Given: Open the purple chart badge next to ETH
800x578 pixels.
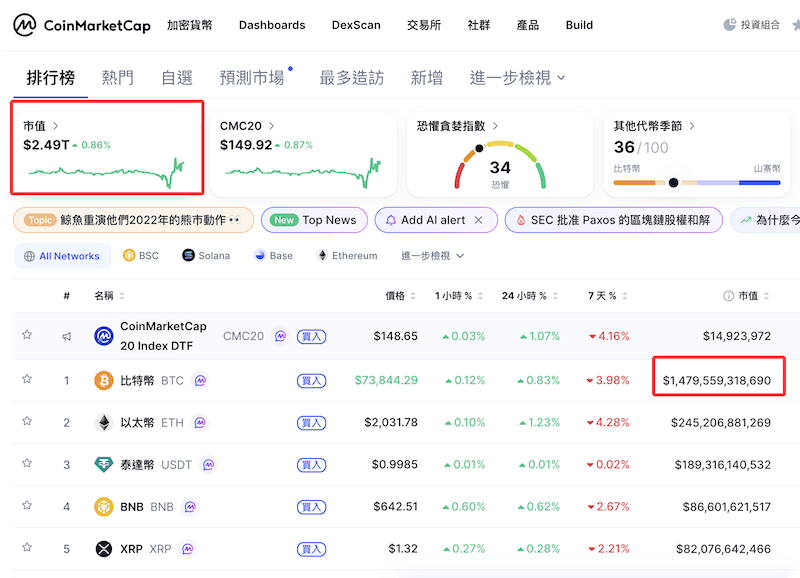Looking at the screenshot, I should [201, 422].
